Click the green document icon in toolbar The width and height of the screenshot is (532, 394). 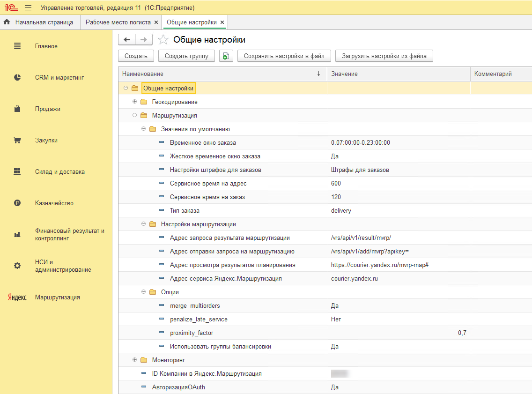pos(226,56)
